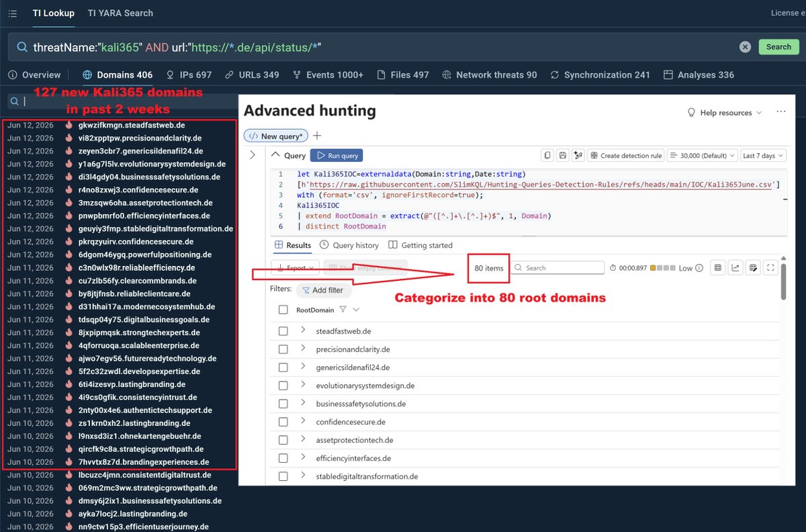Add a new query tab with plus
Viewport: 806px width, 532px height.
click(x=317, y=136)
